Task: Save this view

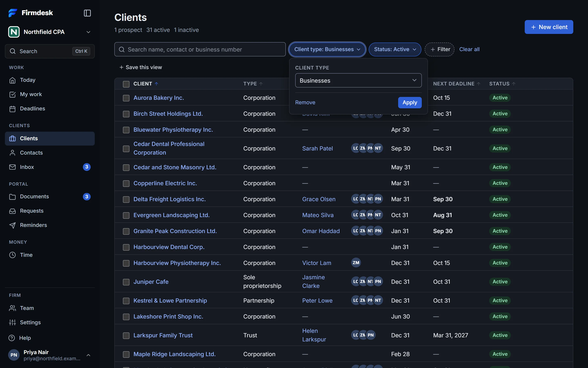Action: (x=140, y=67)
